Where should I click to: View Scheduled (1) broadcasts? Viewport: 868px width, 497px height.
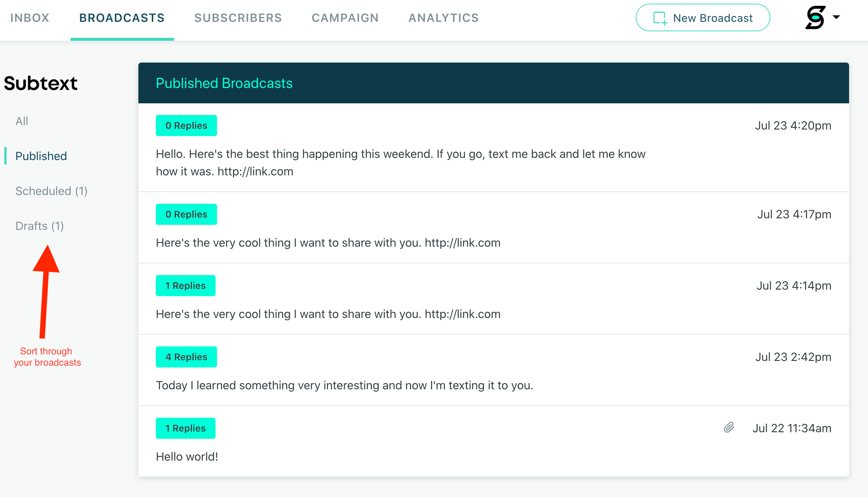51,191
